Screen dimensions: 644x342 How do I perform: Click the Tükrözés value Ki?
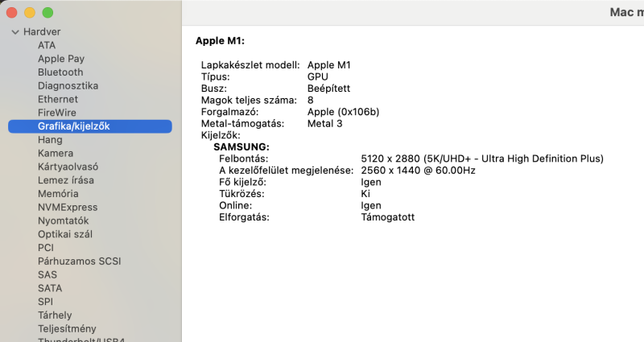pyautogui.click(x=365, y=194)
